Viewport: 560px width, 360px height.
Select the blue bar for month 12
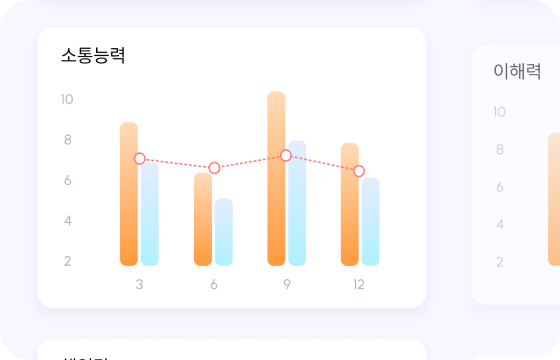click(371, 221)
